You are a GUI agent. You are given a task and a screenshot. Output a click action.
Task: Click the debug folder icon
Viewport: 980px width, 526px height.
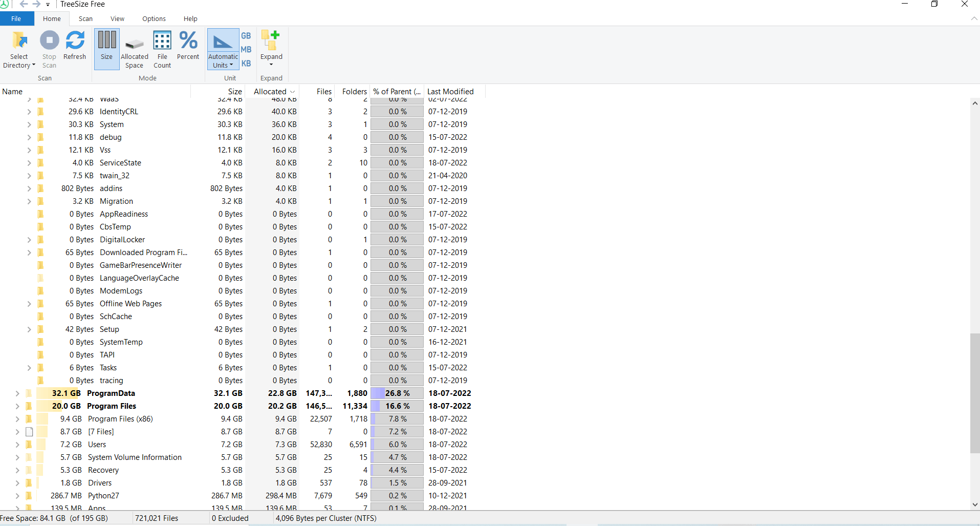tap(41, 137)
